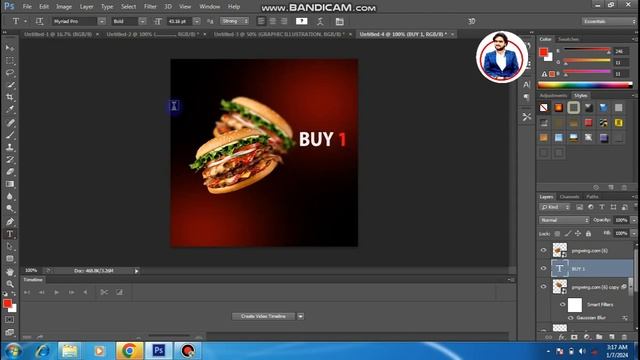Select the Horizontal Type tool
The image size is (640, 360).
pos(10,234)
